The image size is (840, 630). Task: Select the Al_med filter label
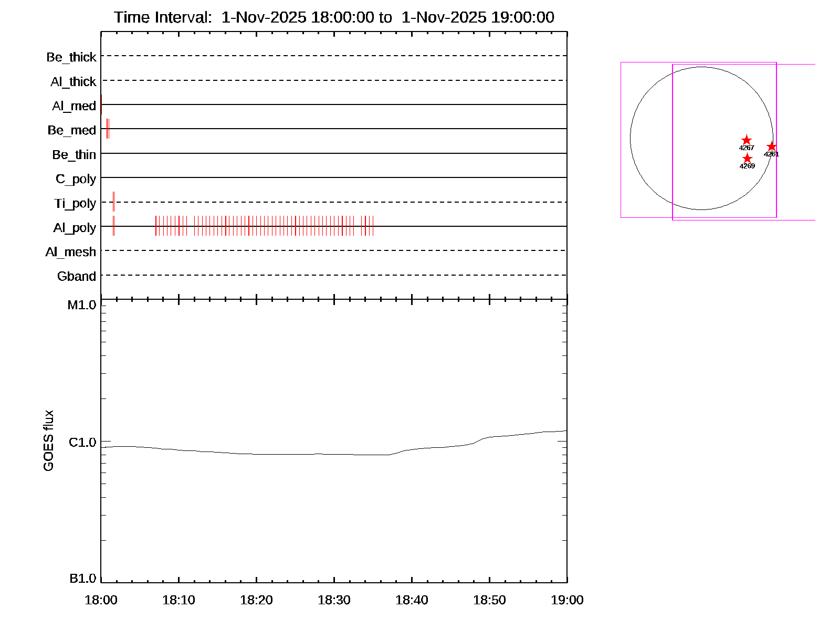pyautogui.click(x=74, y=106)
